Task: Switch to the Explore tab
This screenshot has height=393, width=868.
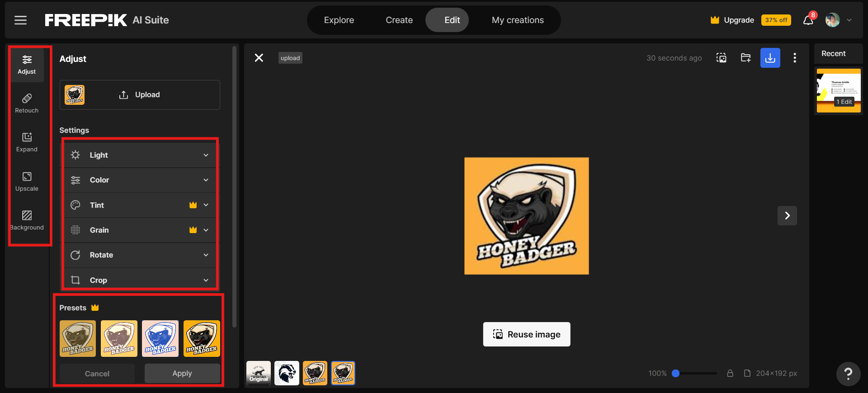Action: [339, 20]
